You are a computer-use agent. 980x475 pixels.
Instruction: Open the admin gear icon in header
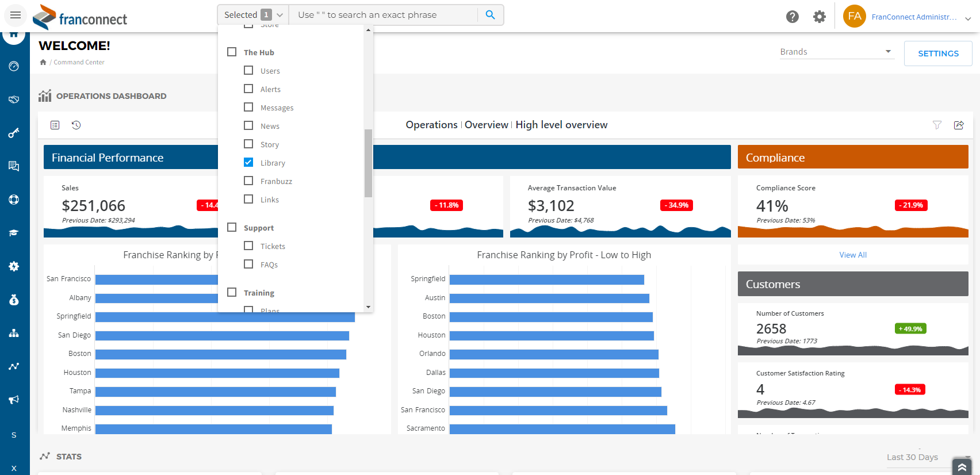click(819, 17)
